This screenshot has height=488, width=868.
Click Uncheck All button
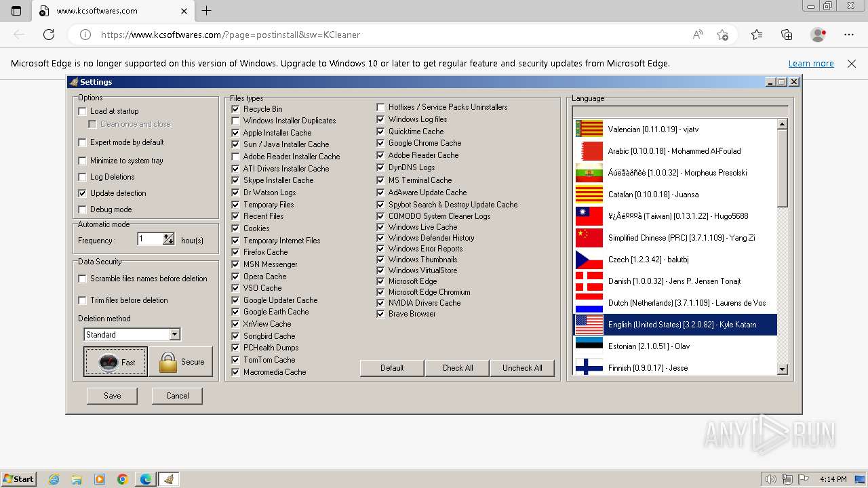(x=522, y=368)
